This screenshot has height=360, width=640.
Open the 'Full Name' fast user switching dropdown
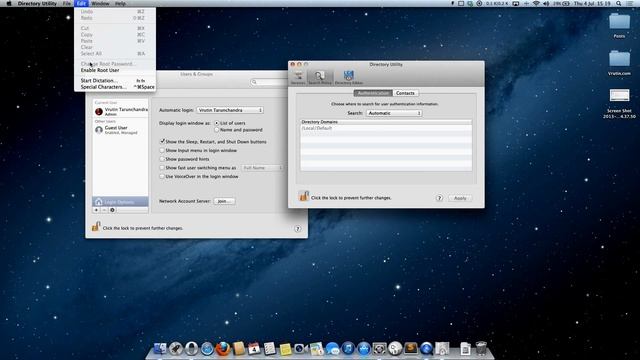point(262,168)
